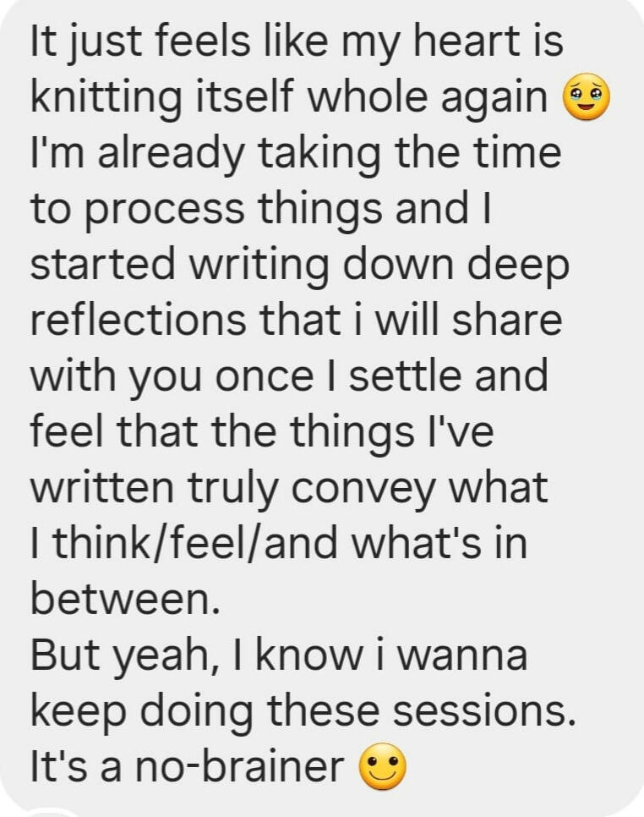Screen dimensions: 644x817
Task: Click the smiley emoji after "no-brainer"
Action: click(383, 768)
